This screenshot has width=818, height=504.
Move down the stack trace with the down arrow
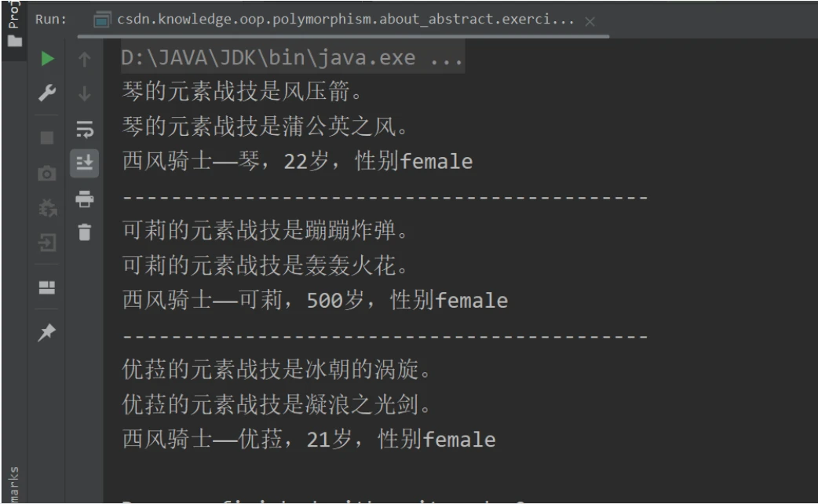point(82,93)
